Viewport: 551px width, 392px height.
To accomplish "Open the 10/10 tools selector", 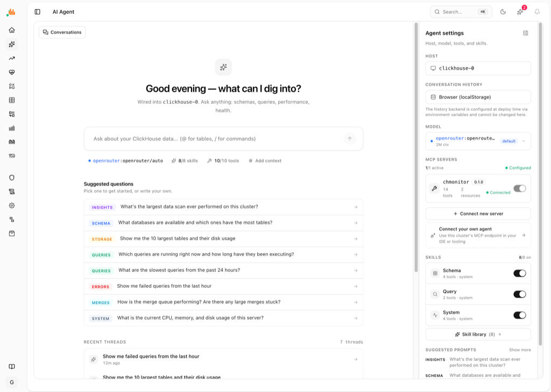I will [x=223, y=161].
